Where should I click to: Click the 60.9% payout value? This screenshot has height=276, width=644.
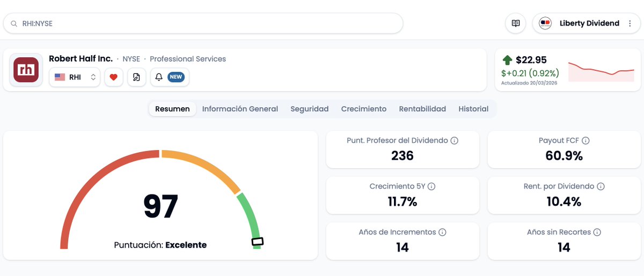pos(565,155)
